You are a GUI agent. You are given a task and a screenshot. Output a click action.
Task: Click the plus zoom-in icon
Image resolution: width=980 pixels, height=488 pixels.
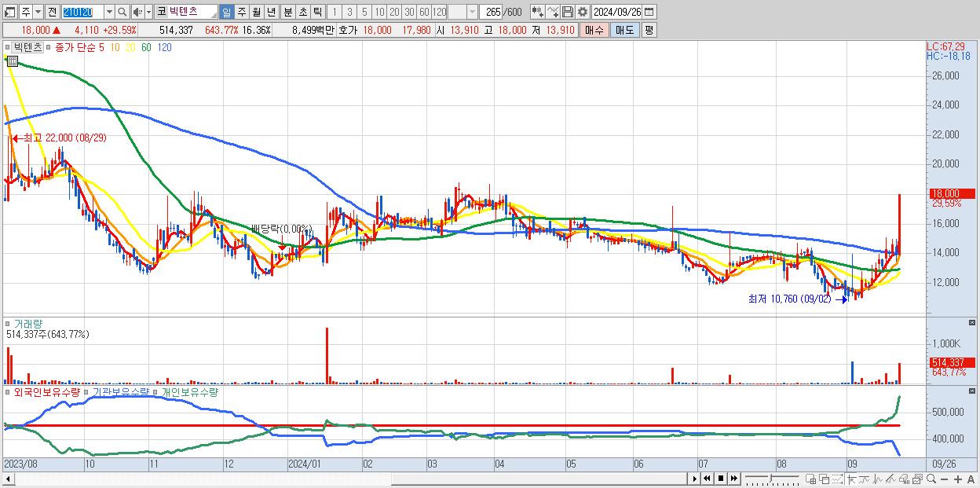(957, 479)
